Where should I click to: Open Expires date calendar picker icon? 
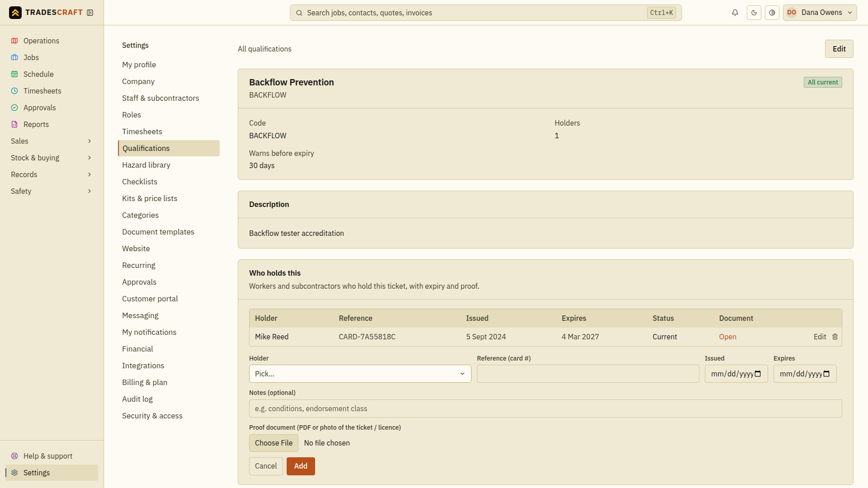click(827, 374)
